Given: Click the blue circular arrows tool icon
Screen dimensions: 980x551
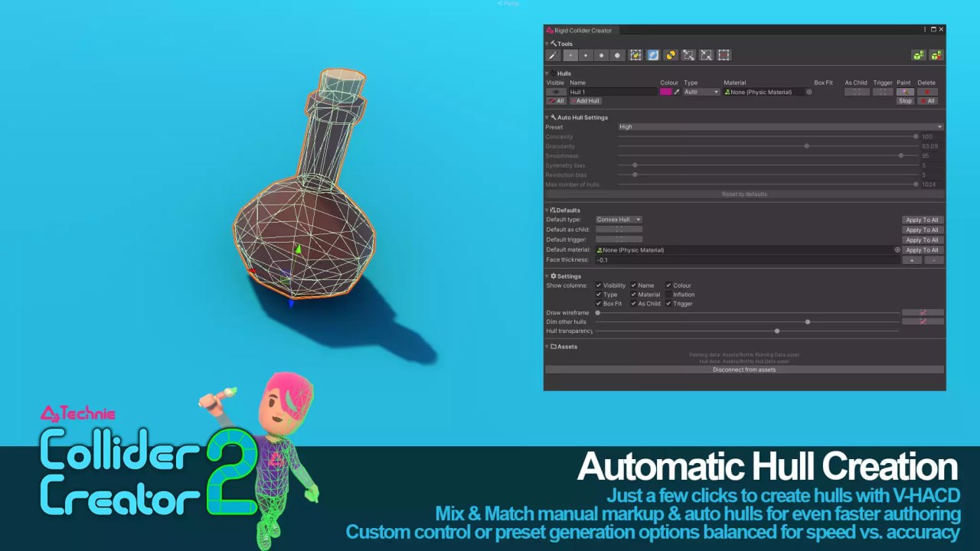Looking at the screenshot, I should point(653,55).
